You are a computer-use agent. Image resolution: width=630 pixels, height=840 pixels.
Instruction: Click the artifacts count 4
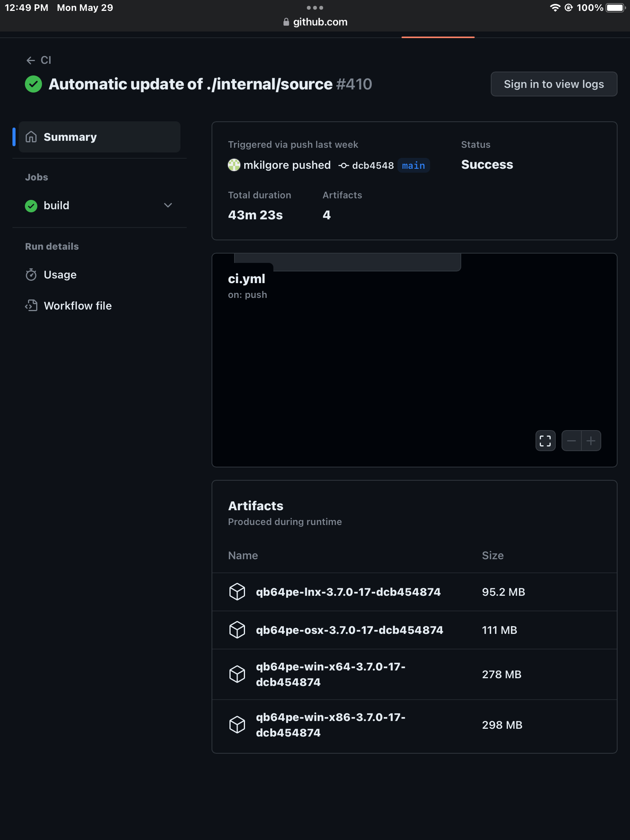tap(327, 215)
